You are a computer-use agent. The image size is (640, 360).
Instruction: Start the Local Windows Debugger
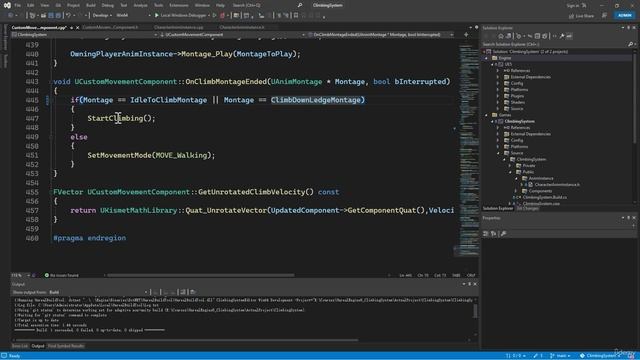pos(180,16)
